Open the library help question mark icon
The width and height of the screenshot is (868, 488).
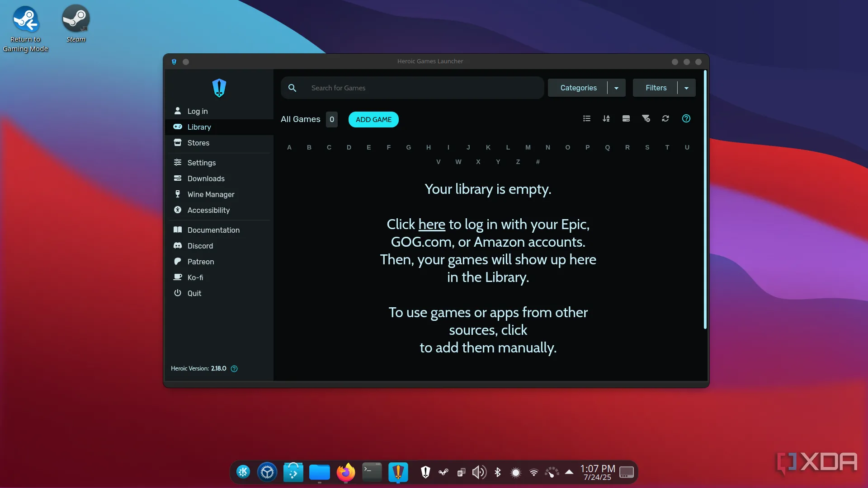tap(686, 118)
